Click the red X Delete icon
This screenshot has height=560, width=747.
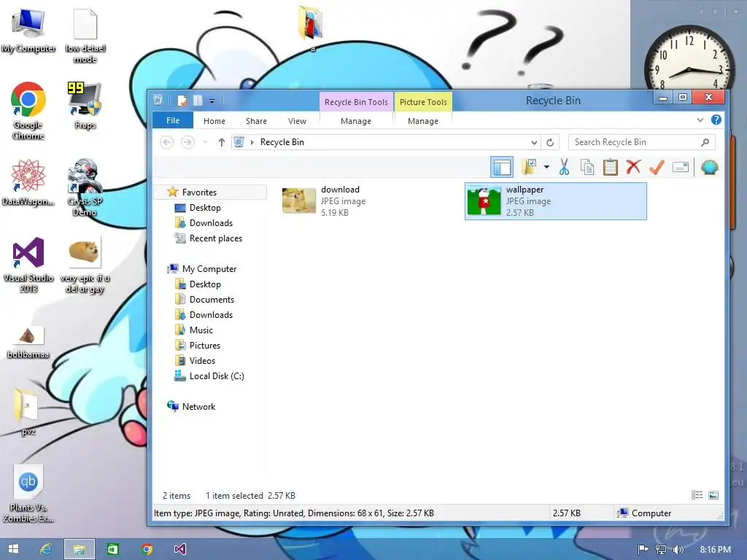[633, 167]
